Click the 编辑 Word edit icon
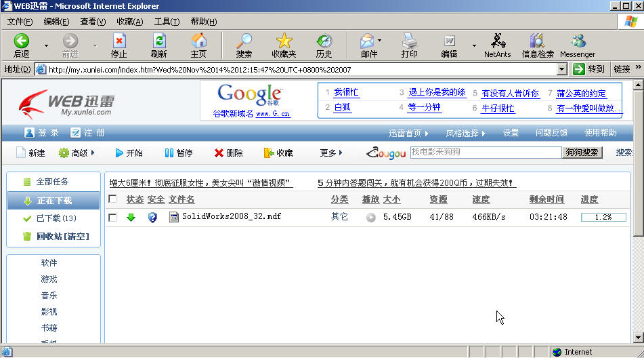This screenshot has height=358, width=644. (450, 41)
